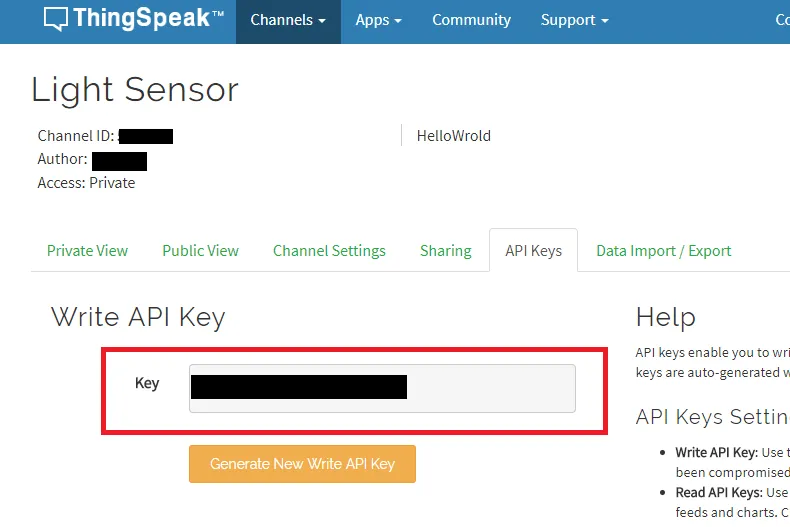Open the Channels dropdown menu
The width and height of the screenshot is (790, 527).
pyautogui.click(x=288, y=20)
